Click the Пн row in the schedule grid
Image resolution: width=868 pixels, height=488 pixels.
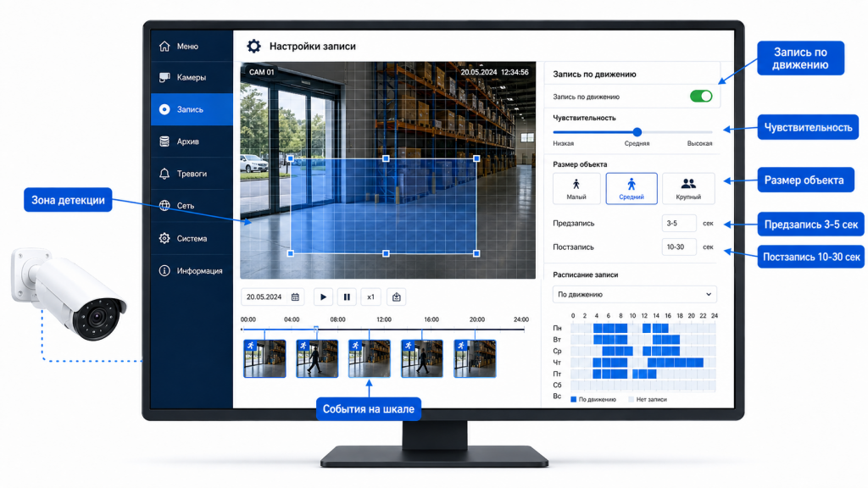coord(643,328)
